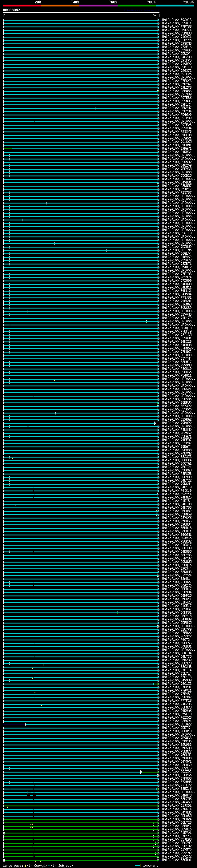This screenshot has height=868, width=197.
Task: Select hit UniRef100_B8XQT3
Action: tap(176, 328)
